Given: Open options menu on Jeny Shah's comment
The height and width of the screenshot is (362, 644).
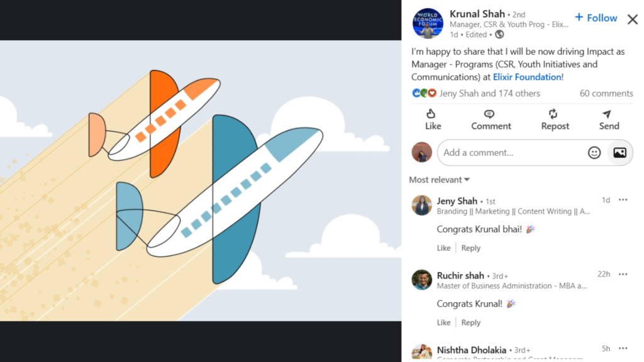Looking at the screenshot, I should point(623,200).
